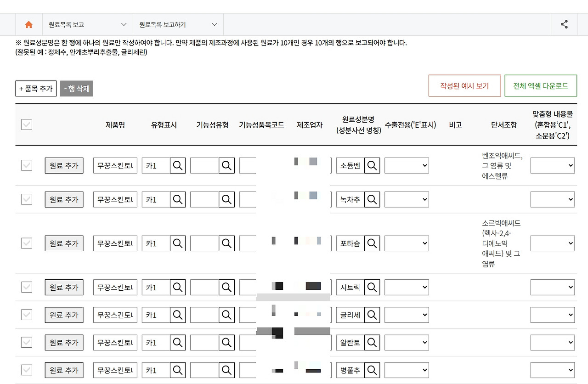588x384 pixels.
Task: Click the search magnifier next to 포타슘
Action: pos(372,243)
